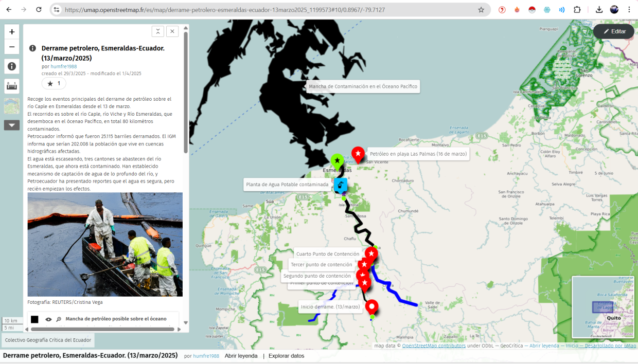Screen dimensions: 638x364
Task: Click the red Playa Las Palmas star marker
Action: coord(358,154)
